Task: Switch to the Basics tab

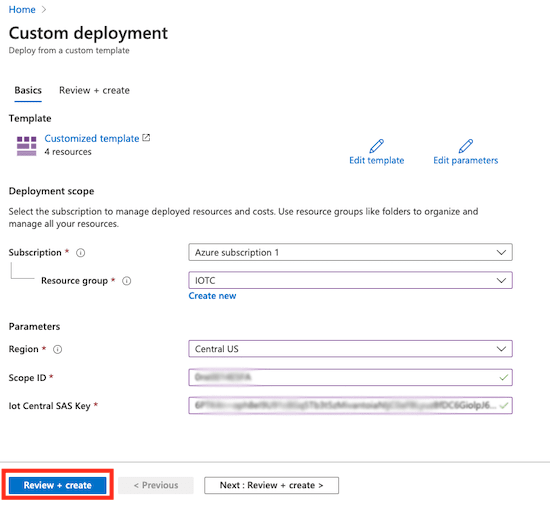Action: tap(28, 91)
